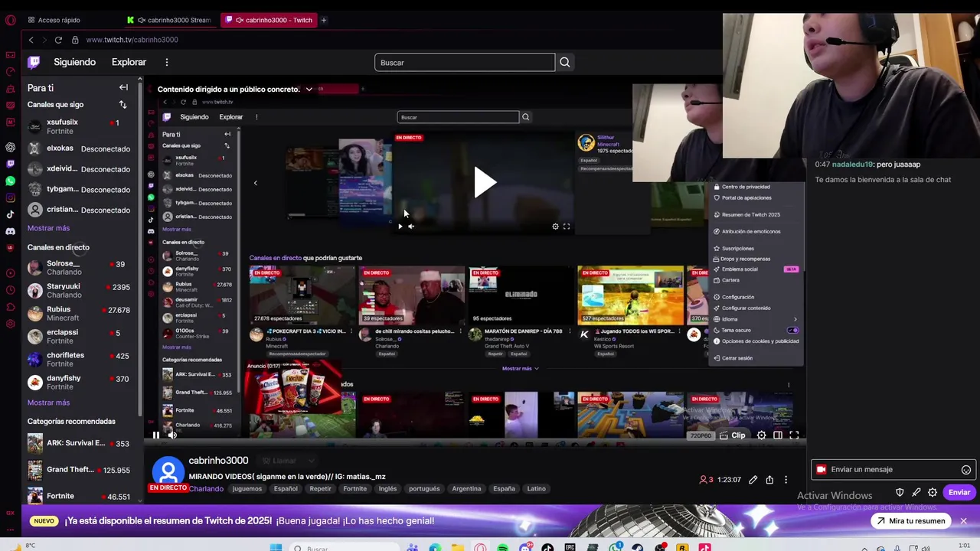Open the chat emote picker
The width and height of the screenshot is (980, 551).
(966, 470)
